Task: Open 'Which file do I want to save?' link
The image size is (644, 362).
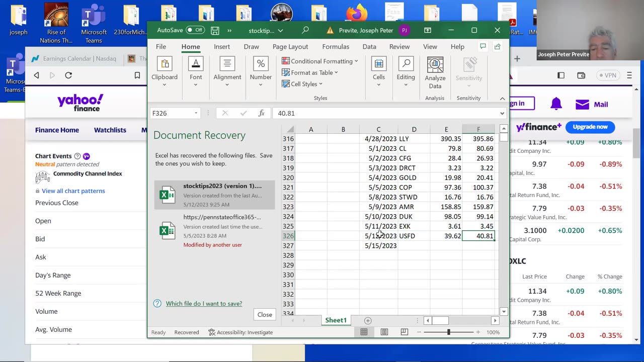Action: pyautogui.click(x=204, y=304)
